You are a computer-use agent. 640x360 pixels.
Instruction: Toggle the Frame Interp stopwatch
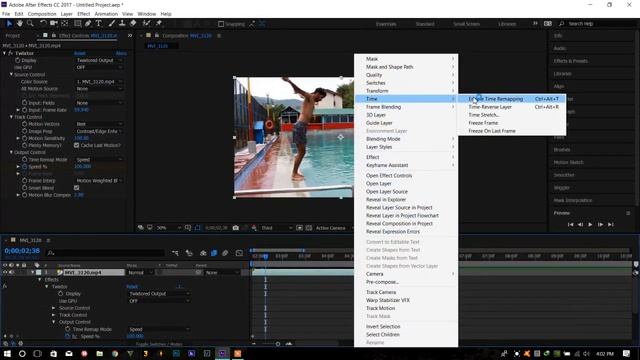[x=24, y=180]
